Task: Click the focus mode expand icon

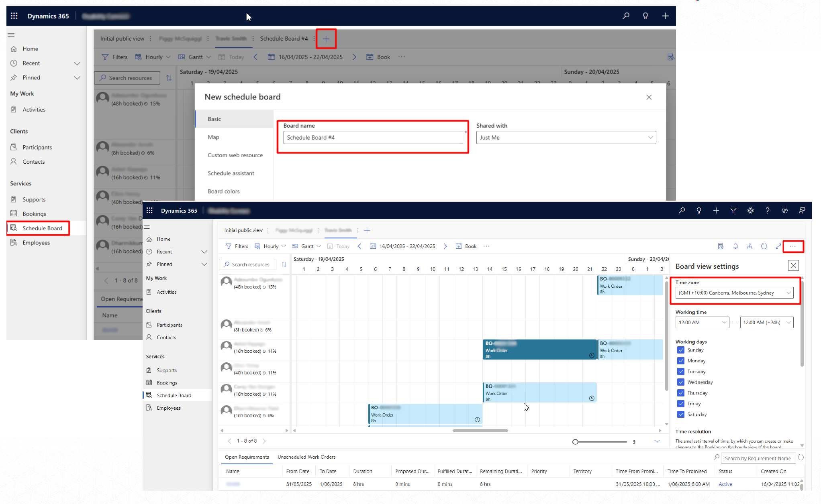Action: coord(778,246)
